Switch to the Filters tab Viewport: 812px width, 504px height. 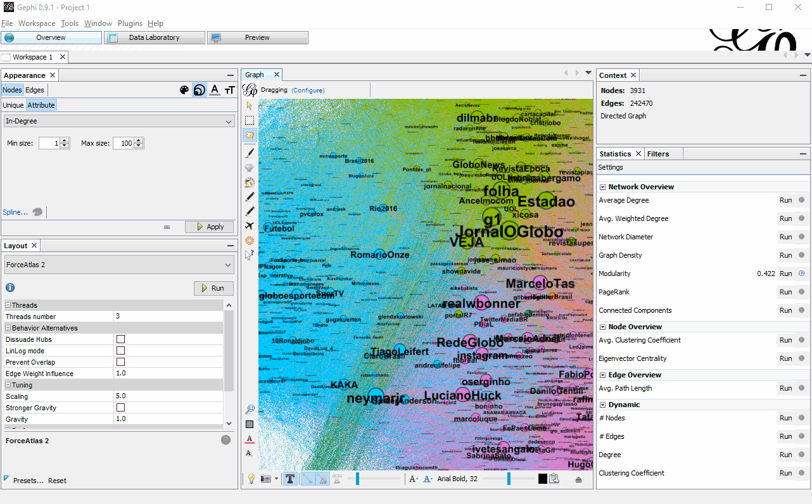tap(658, 154)
